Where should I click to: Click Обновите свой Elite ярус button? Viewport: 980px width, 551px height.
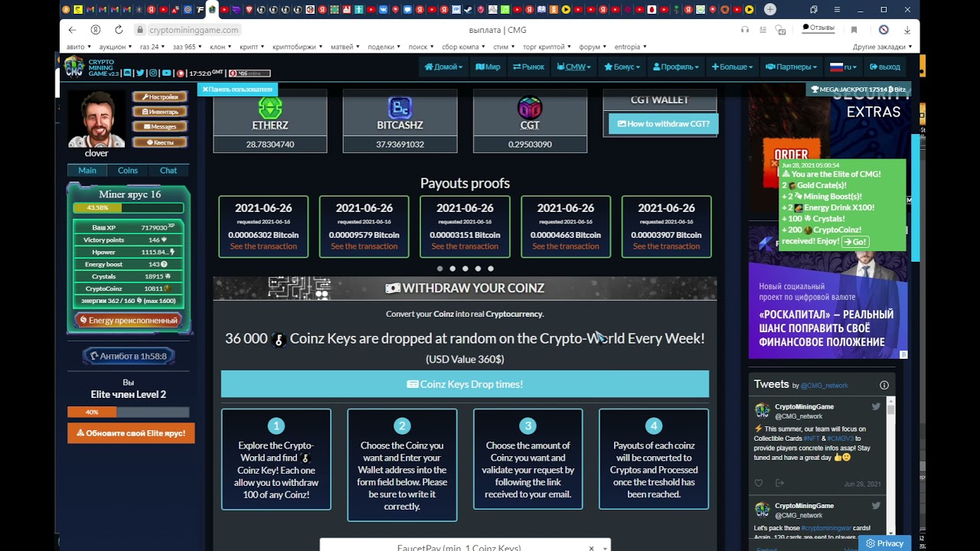coord(131,433)
